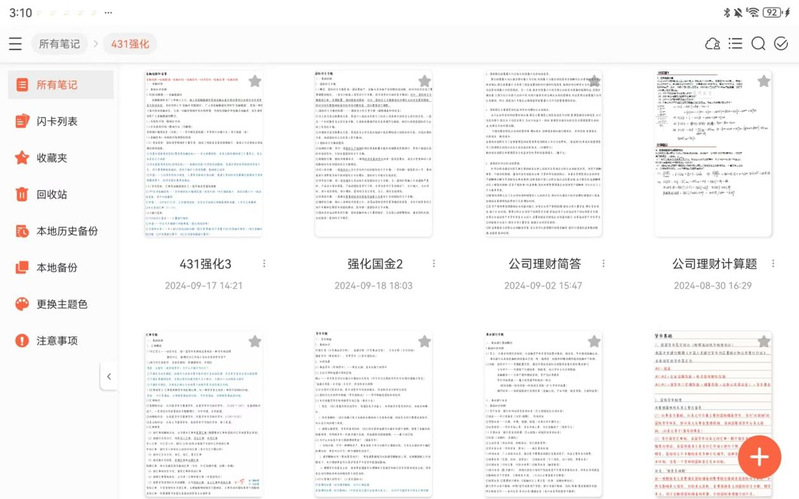
Task: Toggle favorite star on 强化国金2
Action: [x=424, y=81]
